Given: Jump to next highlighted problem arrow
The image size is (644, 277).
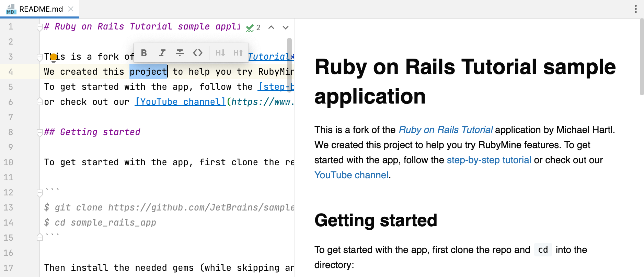Looking at the screenshot, I should 286,27.
